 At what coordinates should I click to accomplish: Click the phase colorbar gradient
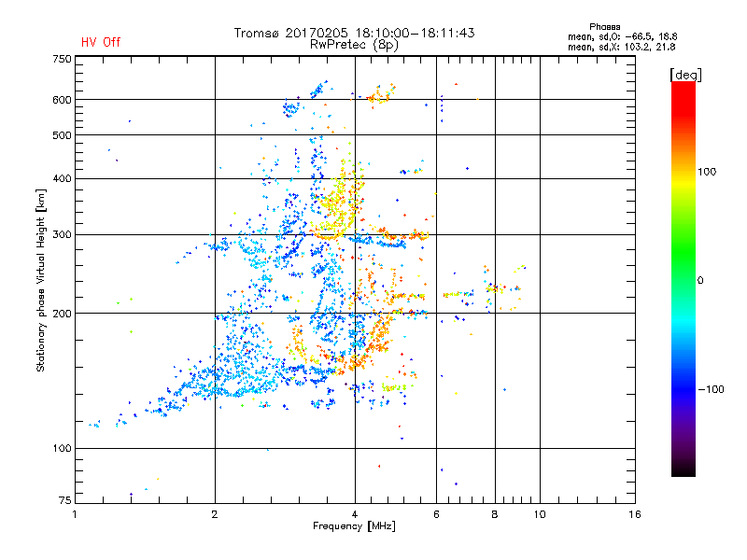coord(684,279)
